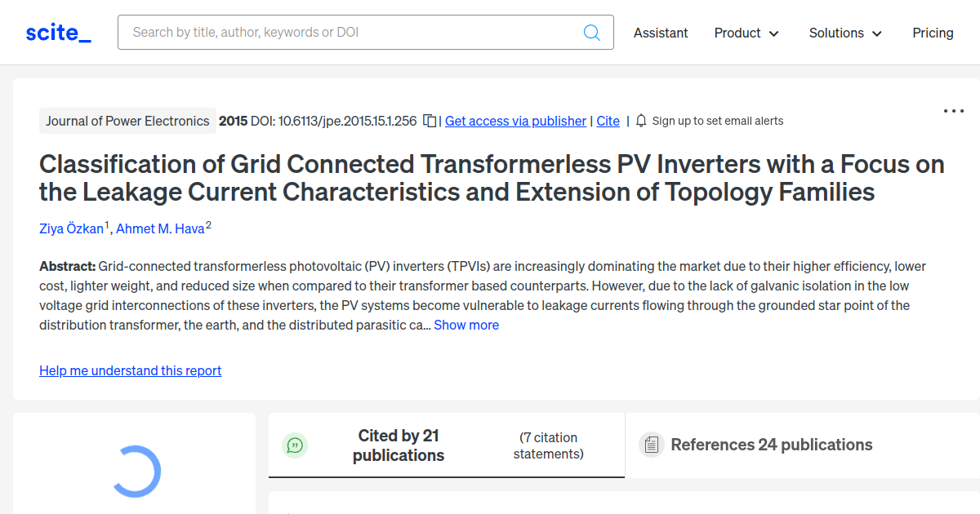Click the references document icon
Image resolution: width=980 pixels, height=514 pixels.
652,445
